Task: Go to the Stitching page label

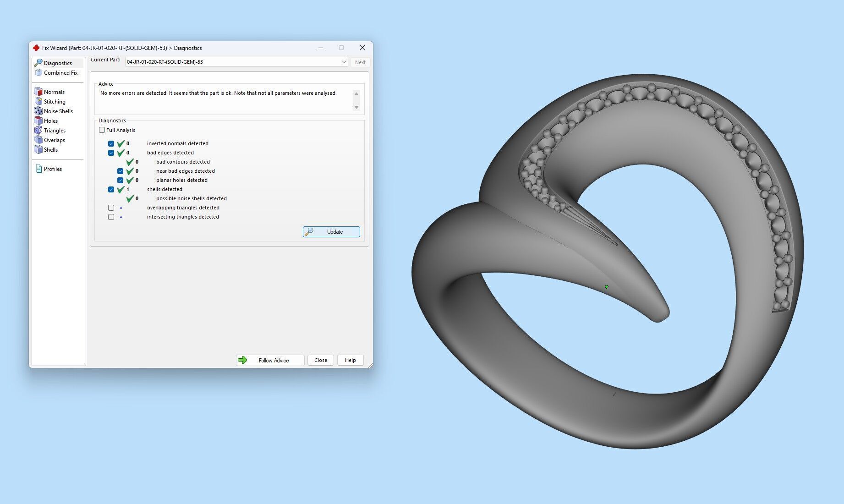Action: coord(55,102)
